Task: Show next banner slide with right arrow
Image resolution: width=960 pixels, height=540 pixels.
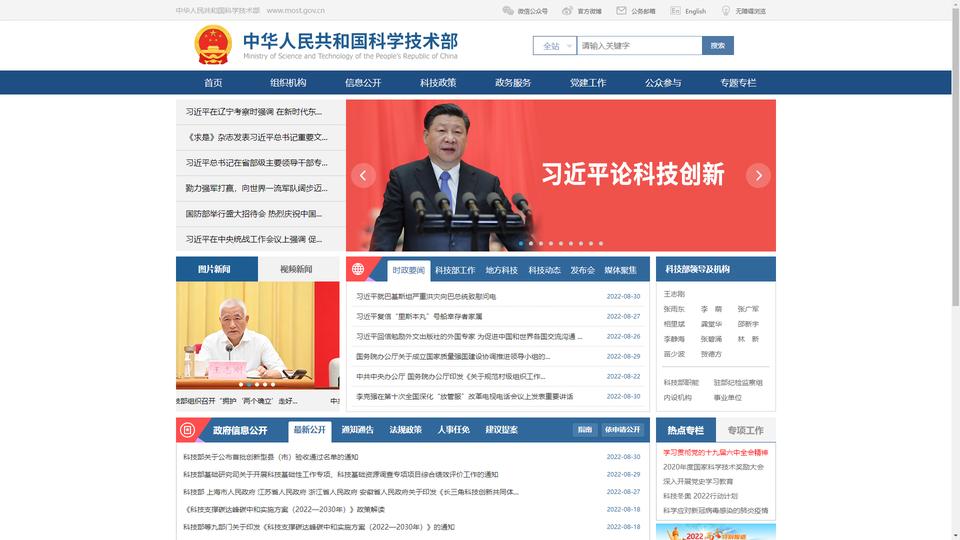Action: 758,176
